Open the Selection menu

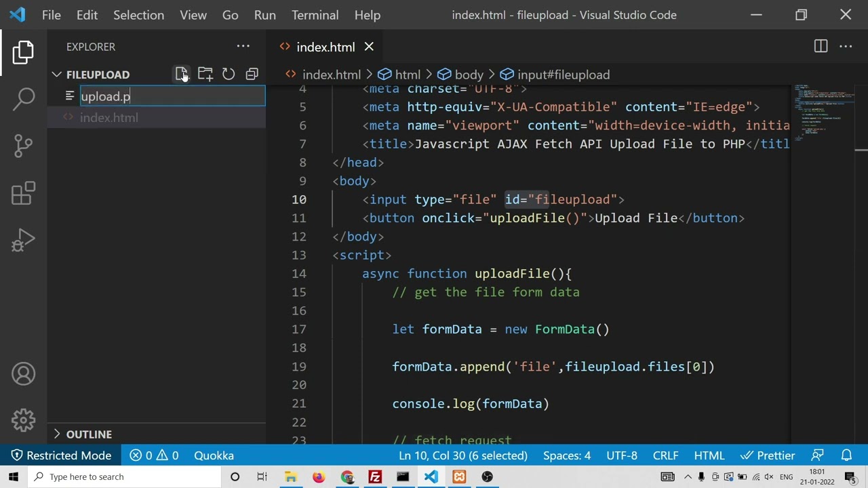[x=138, y=15]
